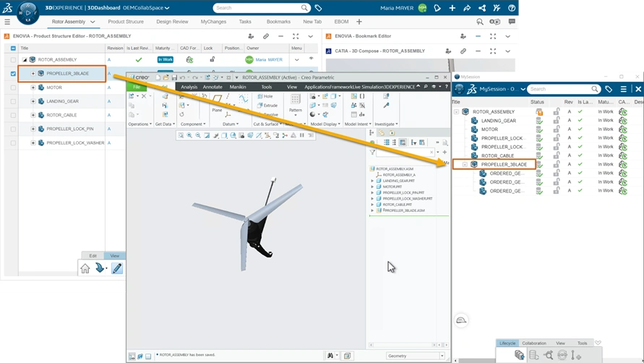Switch to the Product Strucure tab
Image resolution: width=644 pixels, height=363 pixels.
[126, 22]
